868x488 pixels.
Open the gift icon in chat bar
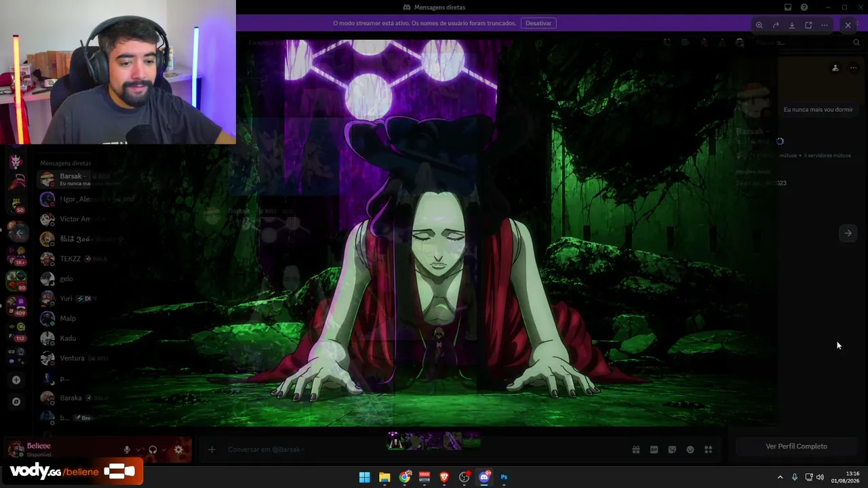[x=636, y=449]
